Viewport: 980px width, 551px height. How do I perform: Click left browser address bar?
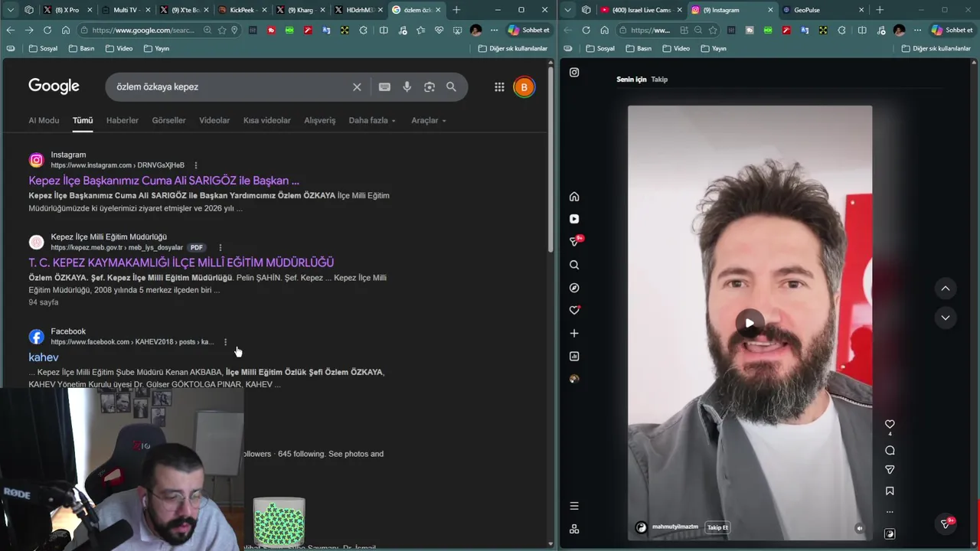click(x=142, y=30)
